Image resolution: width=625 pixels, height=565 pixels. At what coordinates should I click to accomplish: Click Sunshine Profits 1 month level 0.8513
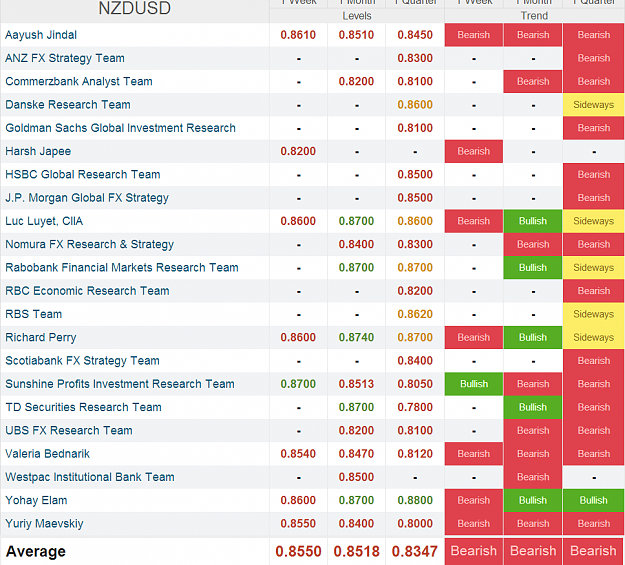pos(356,384)
